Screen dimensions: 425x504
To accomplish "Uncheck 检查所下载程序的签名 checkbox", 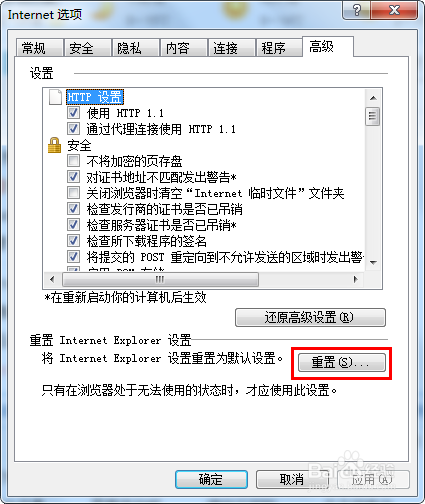I will click(73, 241).
